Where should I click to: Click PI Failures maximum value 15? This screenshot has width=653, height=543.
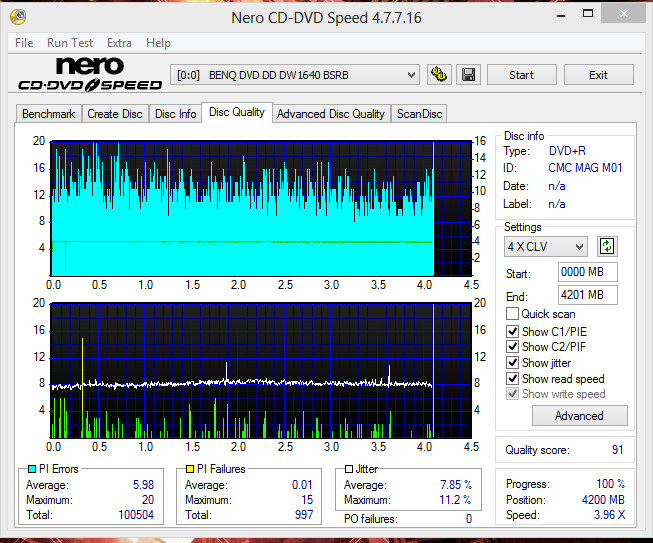click(307, 500)
